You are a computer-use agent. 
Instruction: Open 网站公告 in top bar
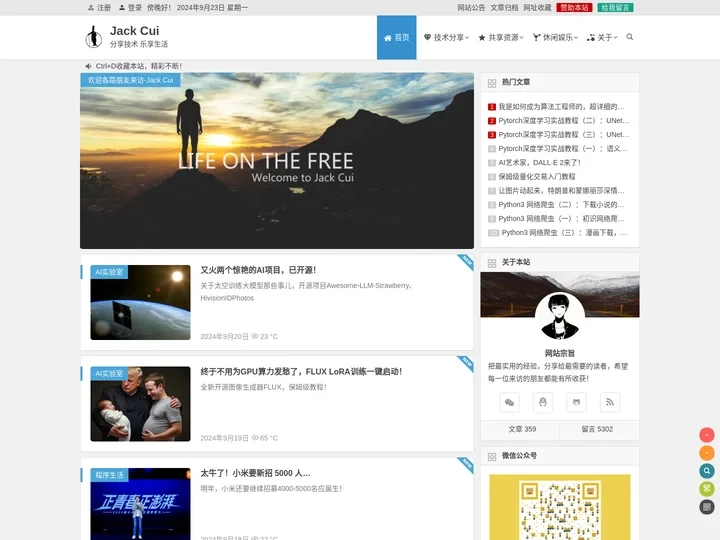(x=471, y=7)
